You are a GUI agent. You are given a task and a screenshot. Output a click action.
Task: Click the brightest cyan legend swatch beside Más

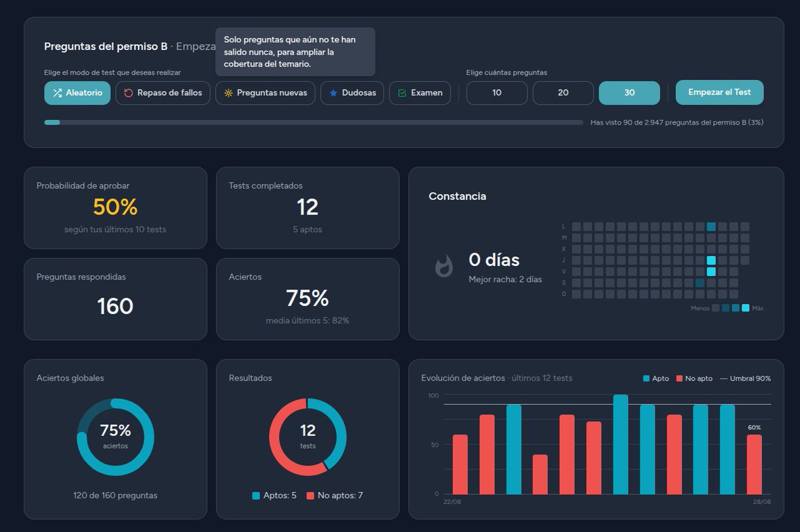[745, 308]
